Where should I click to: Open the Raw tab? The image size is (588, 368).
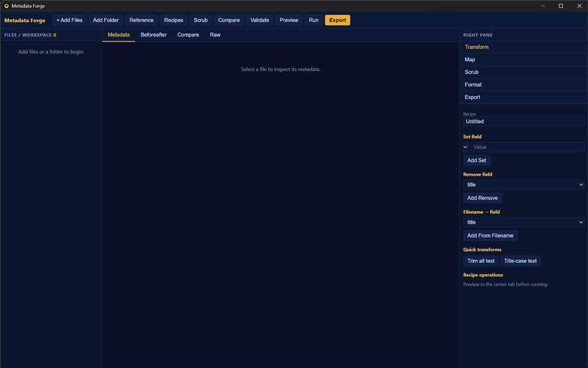tap(215, 35)
